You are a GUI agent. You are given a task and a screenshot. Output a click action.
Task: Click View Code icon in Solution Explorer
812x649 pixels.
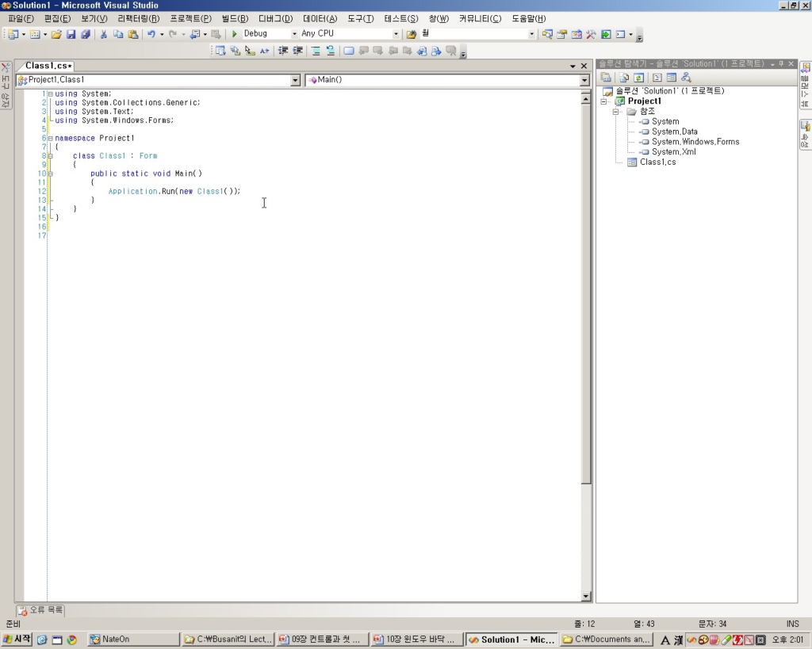click(657, 78)
